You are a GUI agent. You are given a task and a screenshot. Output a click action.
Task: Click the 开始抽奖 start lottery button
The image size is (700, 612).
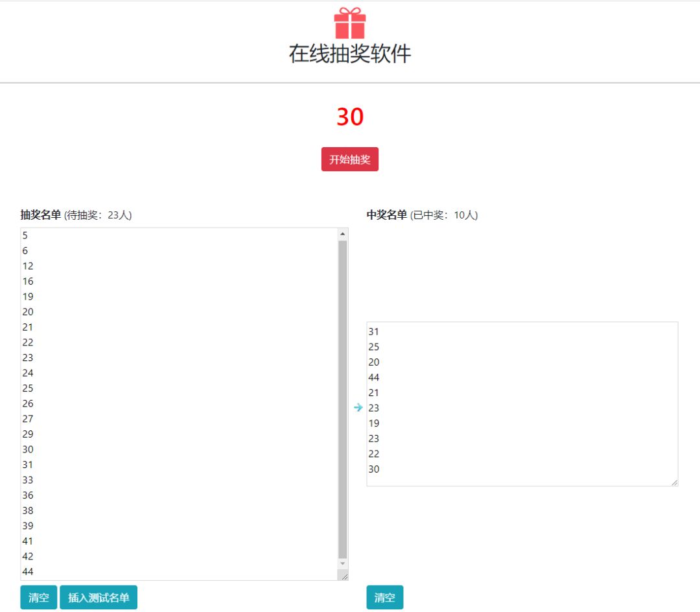point(350,159)
